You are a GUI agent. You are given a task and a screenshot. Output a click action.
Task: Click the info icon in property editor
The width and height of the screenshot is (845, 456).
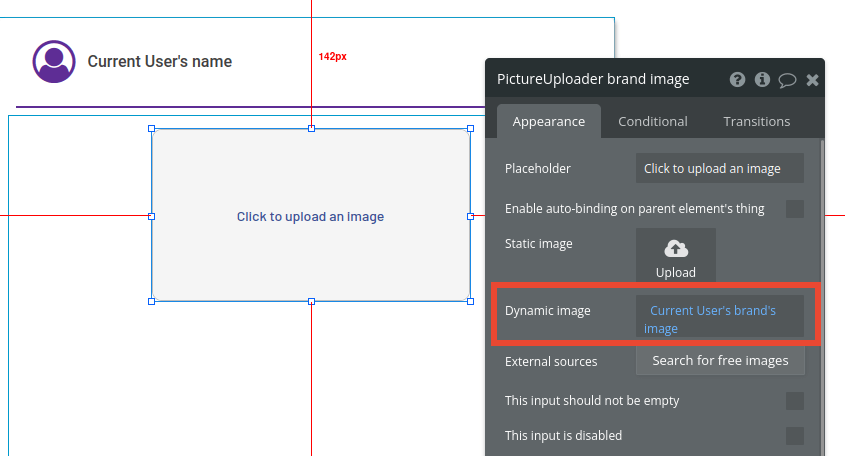coord(762,80)
